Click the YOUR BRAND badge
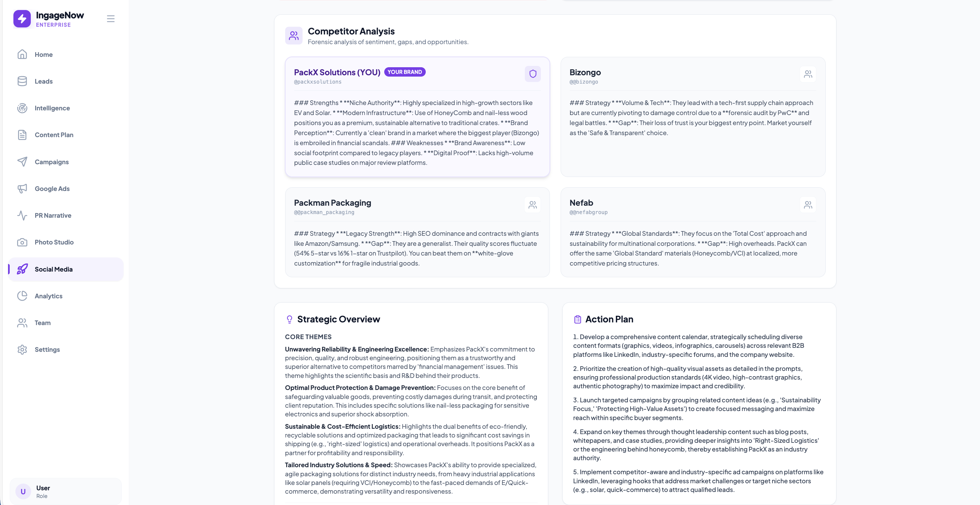The height and width of the screenshot is (505, 980). point(404,72)
